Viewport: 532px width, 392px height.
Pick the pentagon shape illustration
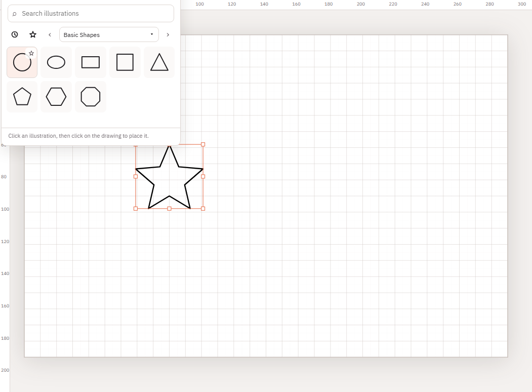(22, 97)
